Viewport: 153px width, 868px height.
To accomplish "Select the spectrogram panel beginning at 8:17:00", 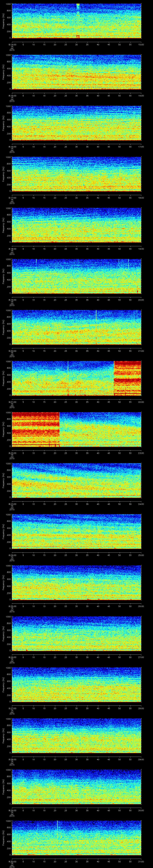I will 77,174.
